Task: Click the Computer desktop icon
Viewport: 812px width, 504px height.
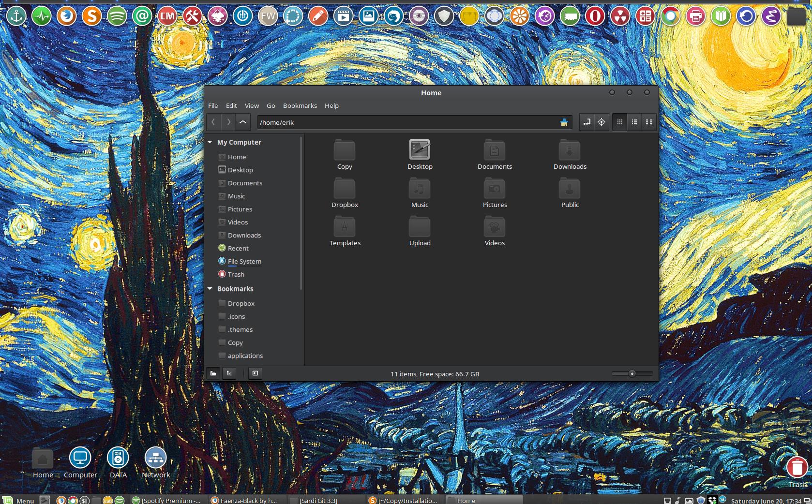Action: tap(80, 458)
